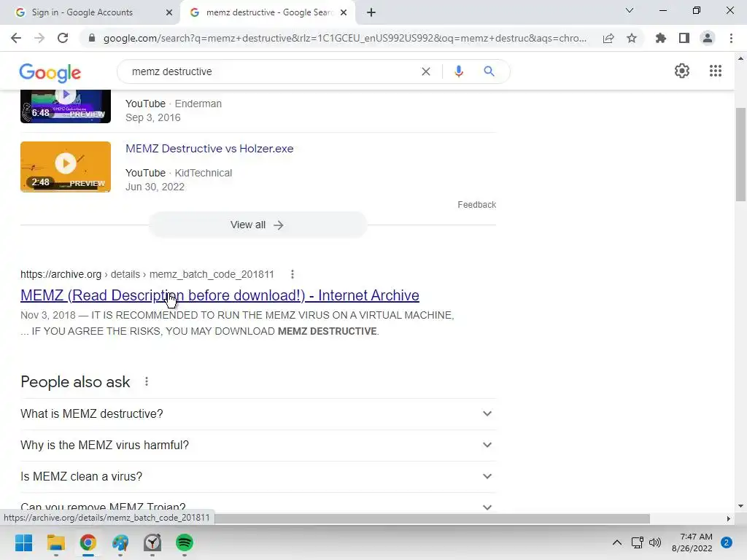Open File Explorer from taskbar

click(55, 542)
